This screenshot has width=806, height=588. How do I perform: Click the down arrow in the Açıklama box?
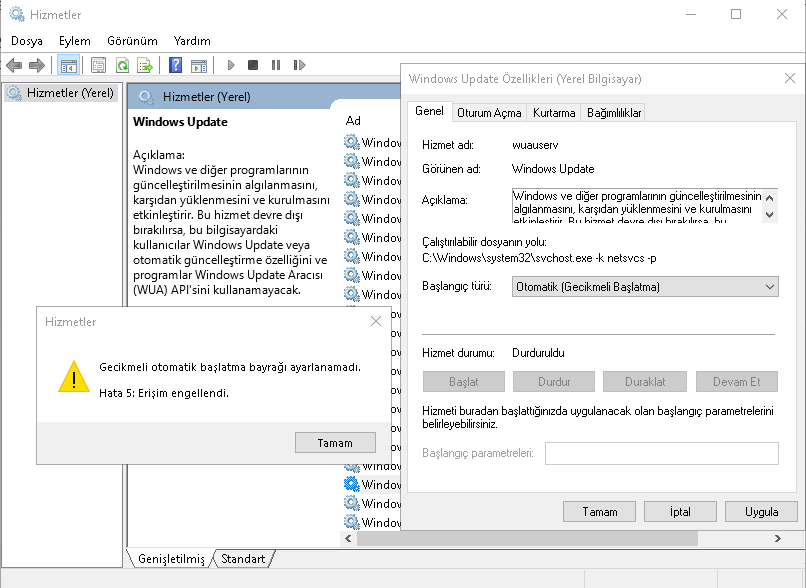click(770, 215)
